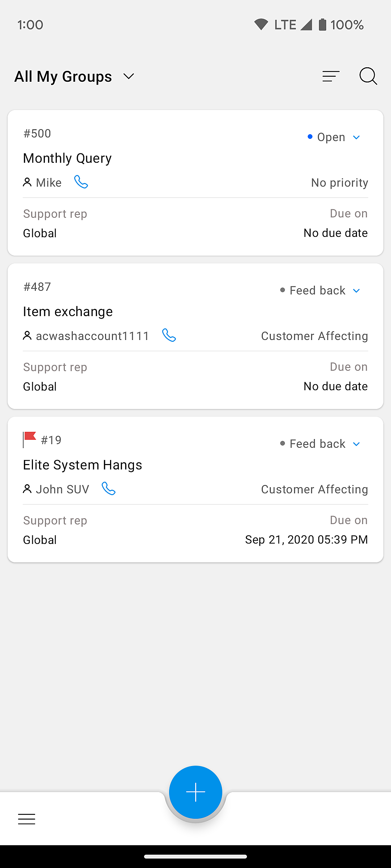Open the Elite System Hangs ticket
This screenshot has width=391, height=868.
click(x=83, y=465)
